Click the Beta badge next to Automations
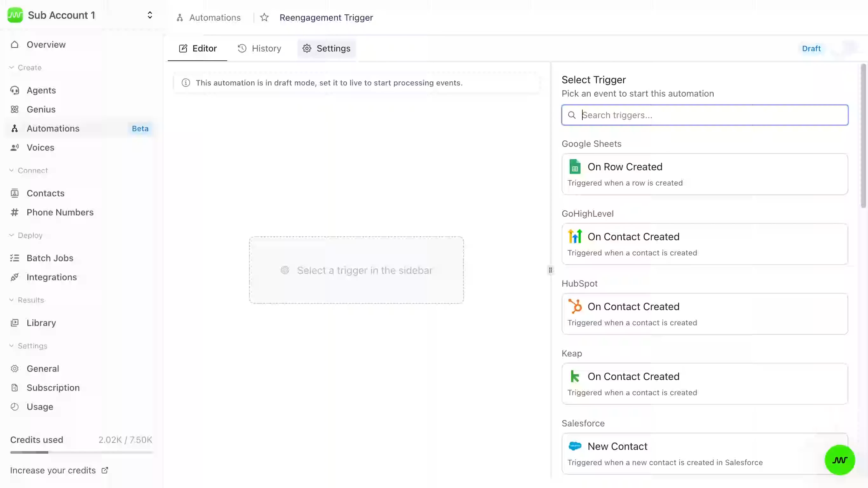Screen dimensions: 868x488 point(140,128)
